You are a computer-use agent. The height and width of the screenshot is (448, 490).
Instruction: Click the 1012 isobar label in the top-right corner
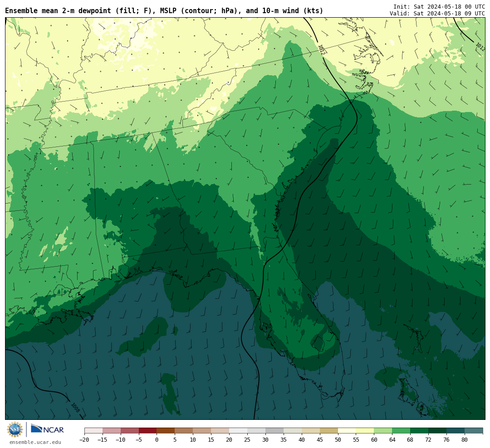coord(480,47)
